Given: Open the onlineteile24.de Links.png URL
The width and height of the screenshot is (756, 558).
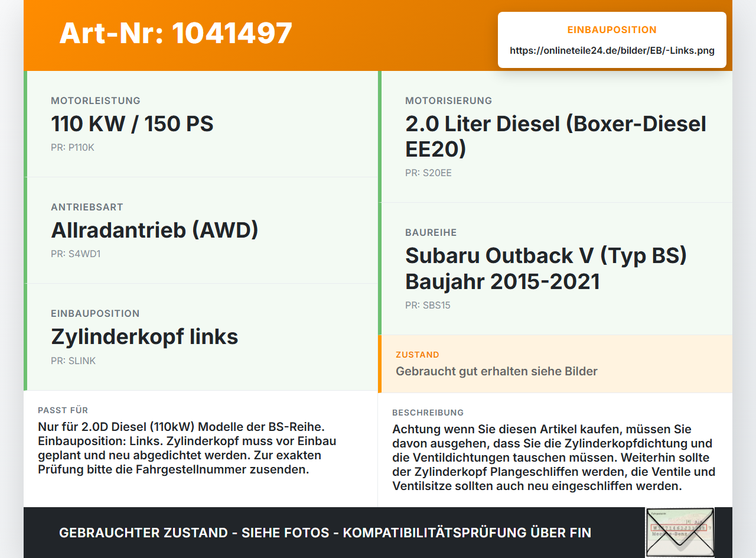Looking at the screenshot, I should point(612,51).
